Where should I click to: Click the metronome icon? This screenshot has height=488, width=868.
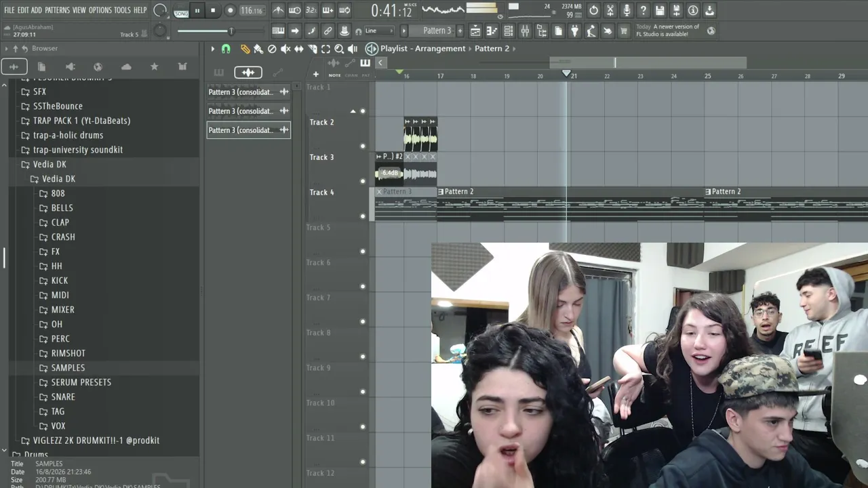click(278, 10)
